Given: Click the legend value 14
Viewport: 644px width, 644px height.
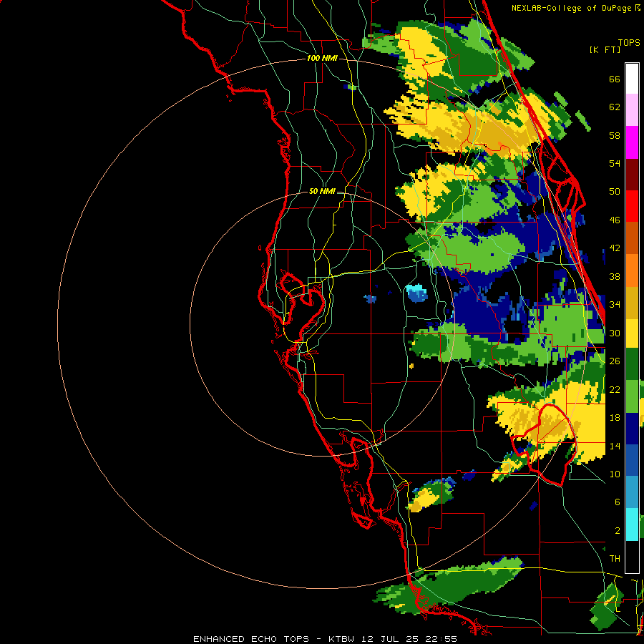Looking at the screenshot, I should point(615,446).
